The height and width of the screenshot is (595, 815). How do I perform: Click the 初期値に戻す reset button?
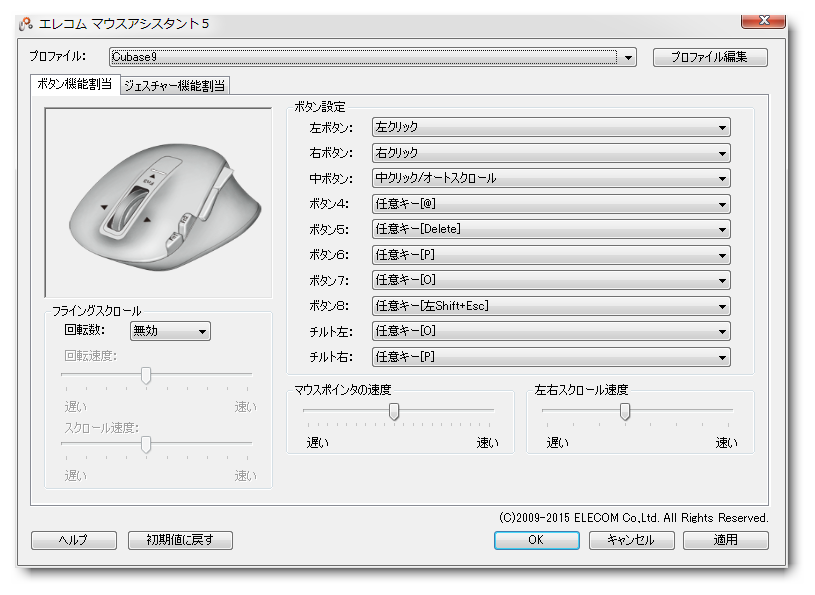click(180, 540)
